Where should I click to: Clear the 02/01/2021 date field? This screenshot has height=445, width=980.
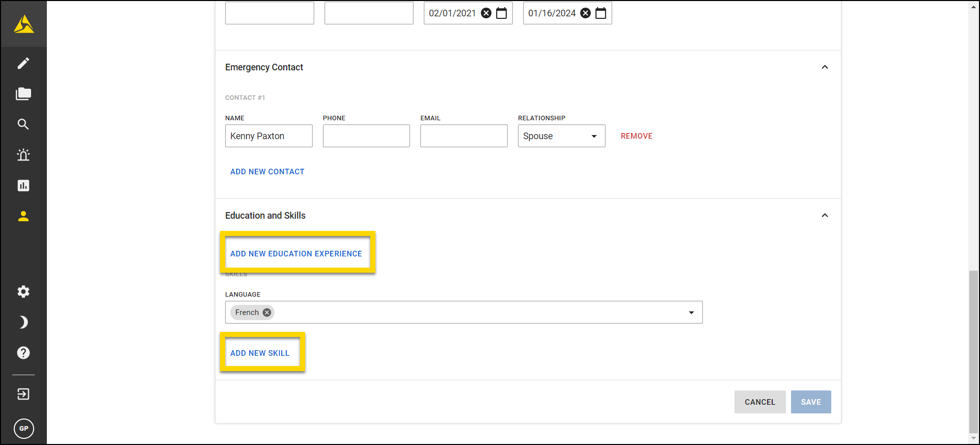point(486,13)
